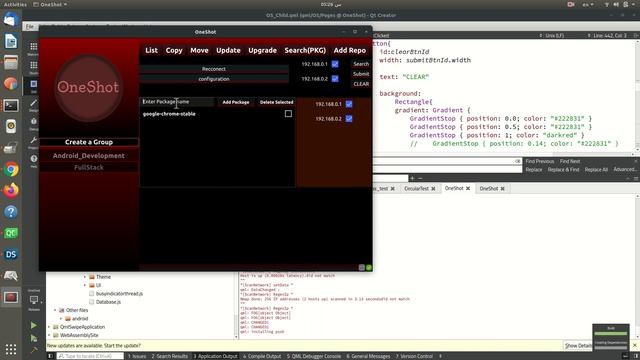Open the DS application in the dock

pos(11,254)
